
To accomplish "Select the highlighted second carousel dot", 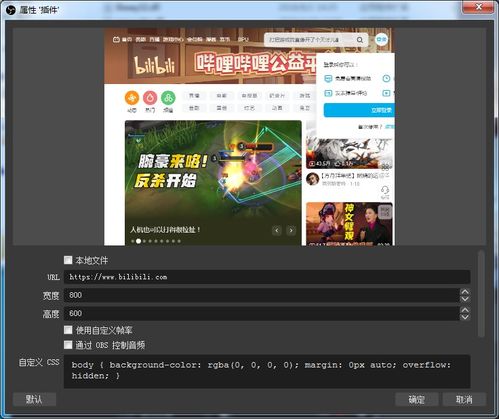I will click(138, 241).
